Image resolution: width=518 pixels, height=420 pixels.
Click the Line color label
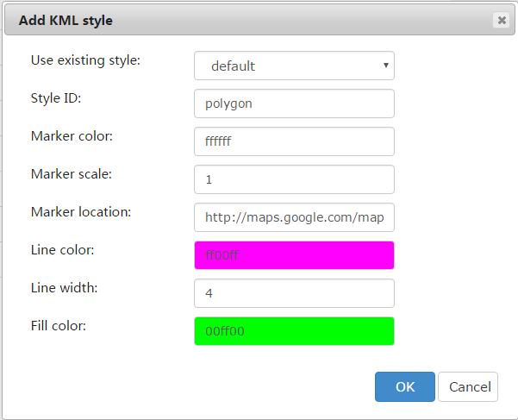(63, 250)
